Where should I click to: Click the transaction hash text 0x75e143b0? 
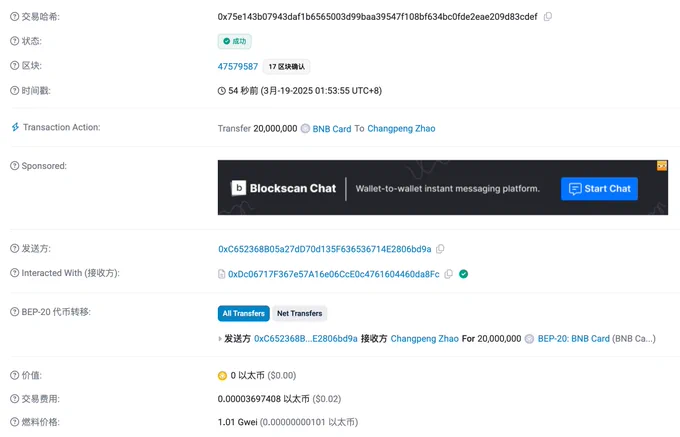pos(377,16)
